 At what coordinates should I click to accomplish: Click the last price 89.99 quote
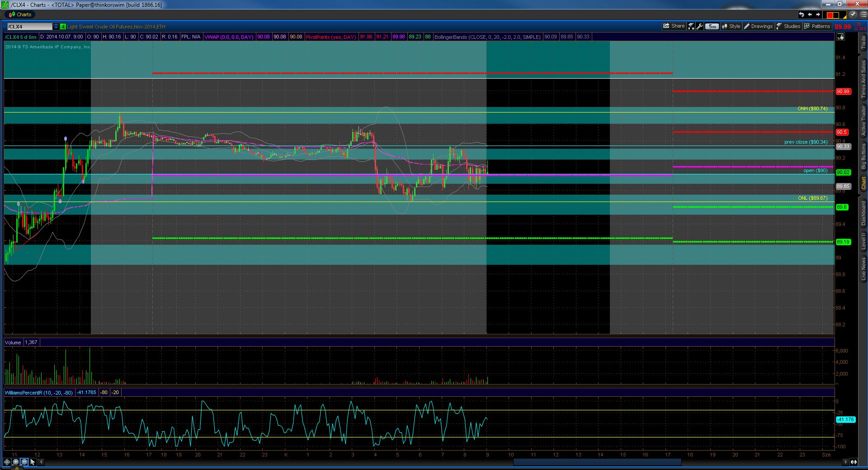[x=843, y=27]
